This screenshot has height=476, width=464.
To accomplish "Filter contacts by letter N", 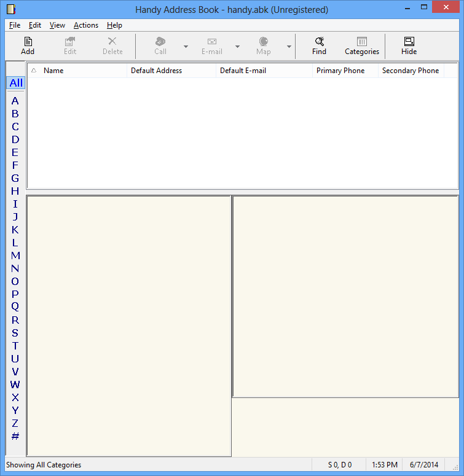I will tap(15, 268).
